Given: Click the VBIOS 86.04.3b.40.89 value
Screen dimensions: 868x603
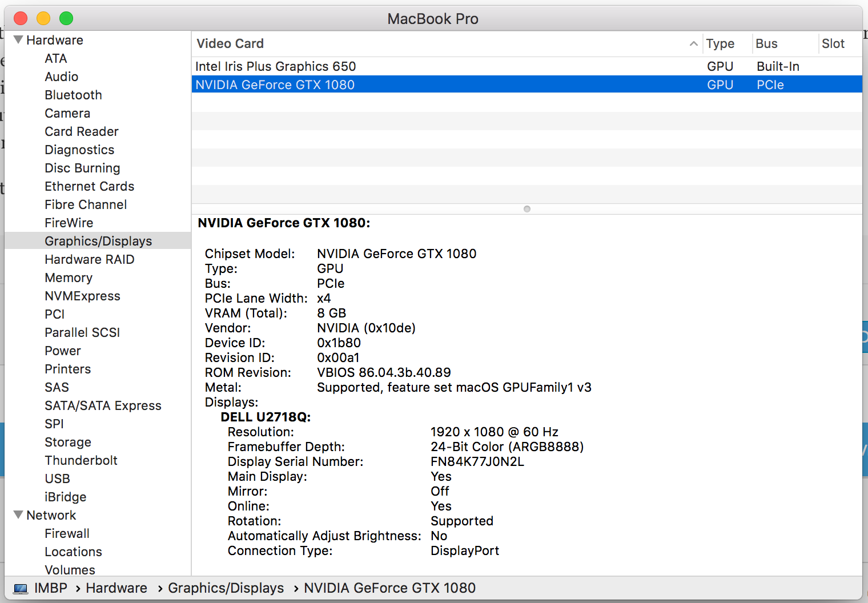Looking at the screenshot, I should 384,372.
